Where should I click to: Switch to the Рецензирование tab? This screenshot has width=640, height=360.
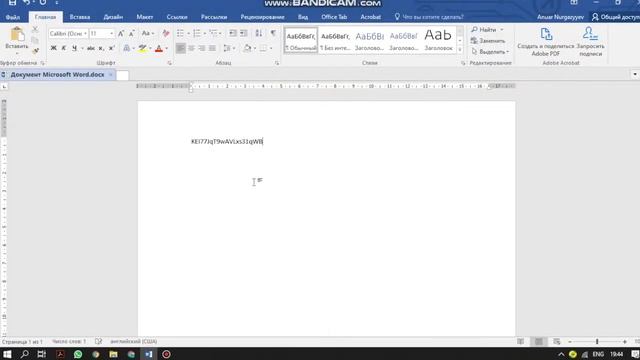pos(262,17)
